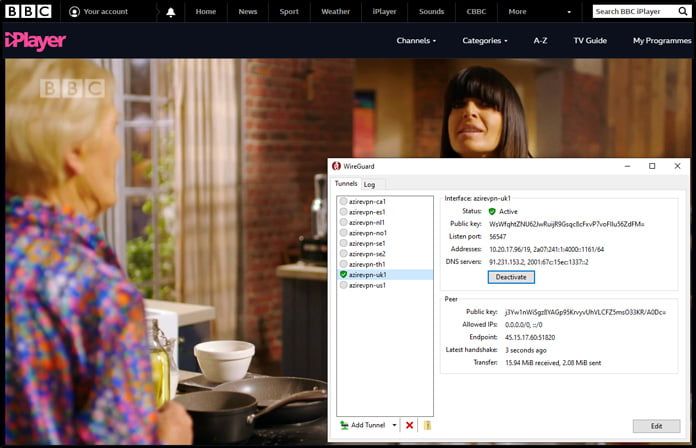
Task: Expand the Channels dropdown
Action: [416, 40]
